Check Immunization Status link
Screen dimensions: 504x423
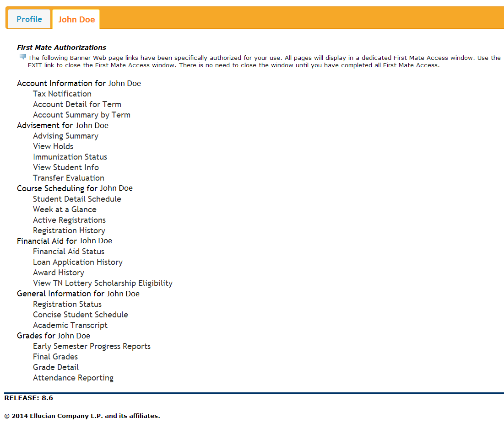[70, 157]
